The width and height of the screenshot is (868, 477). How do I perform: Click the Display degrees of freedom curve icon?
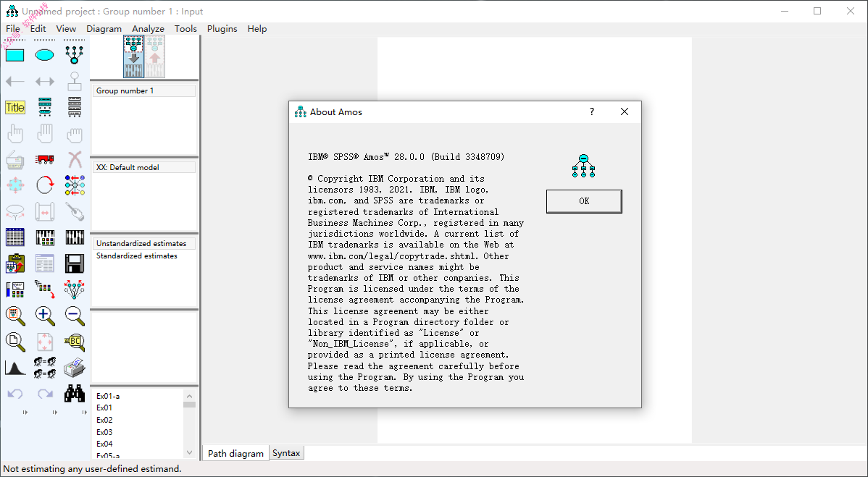[x=15, y=368]
